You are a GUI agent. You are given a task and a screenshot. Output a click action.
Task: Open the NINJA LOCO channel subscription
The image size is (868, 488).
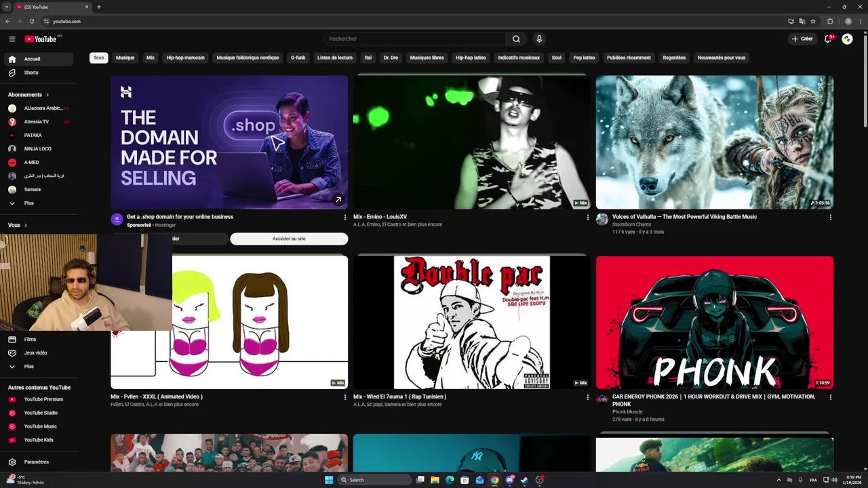coord(38,148)
